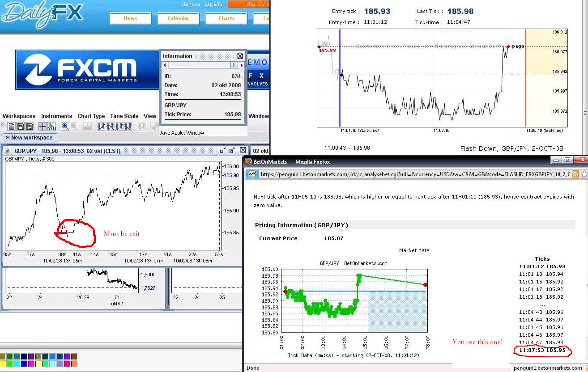
Task: Click the tick row '11:01:12 185.93'
Action: point(542,266)
